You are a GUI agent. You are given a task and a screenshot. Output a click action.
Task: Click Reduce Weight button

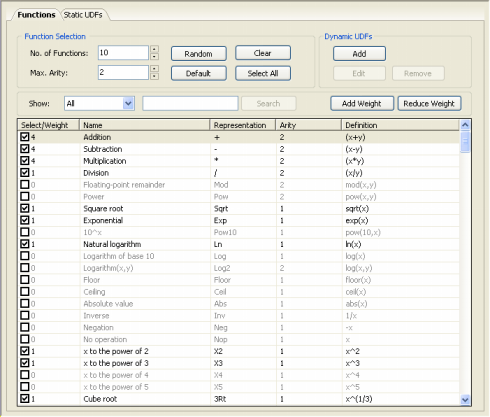[x=429, y=103]
